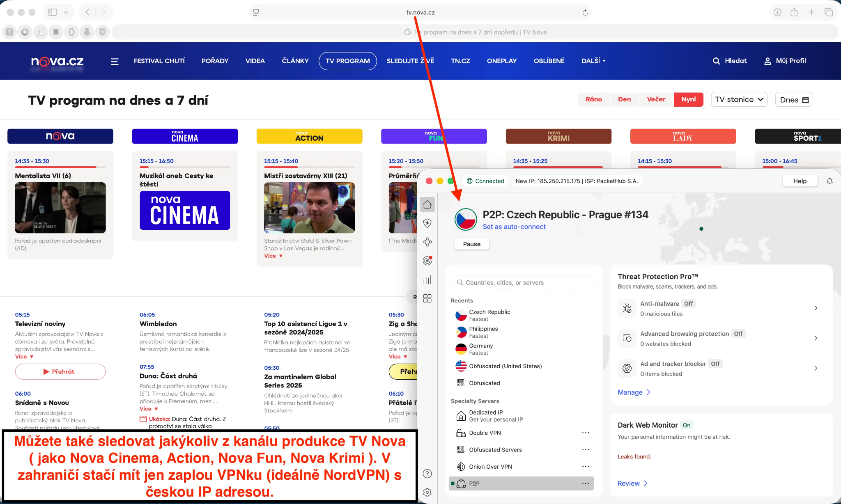Viewport: 841px width, 504px height.
Task: Click Safari page reload icon
Action: point(585,13)
